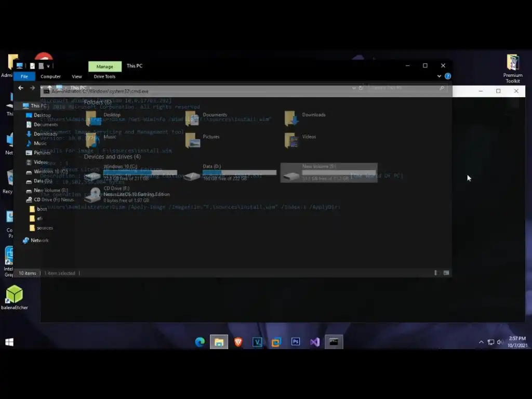Open the volume control in system tray

(499, 342)
